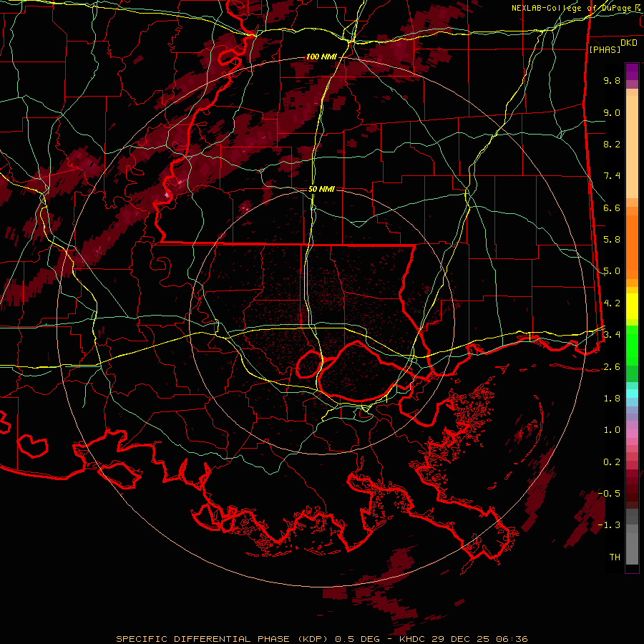Click the "7.4" value on the color scale
This screenshot has width=644, height=644.
pyautogui.click(x=612, y=176)
